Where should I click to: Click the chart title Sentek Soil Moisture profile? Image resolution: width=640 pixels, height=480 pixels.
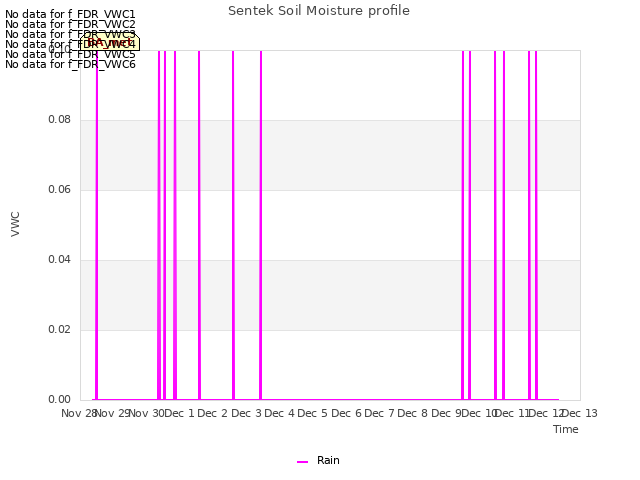(x=319, y=11)
